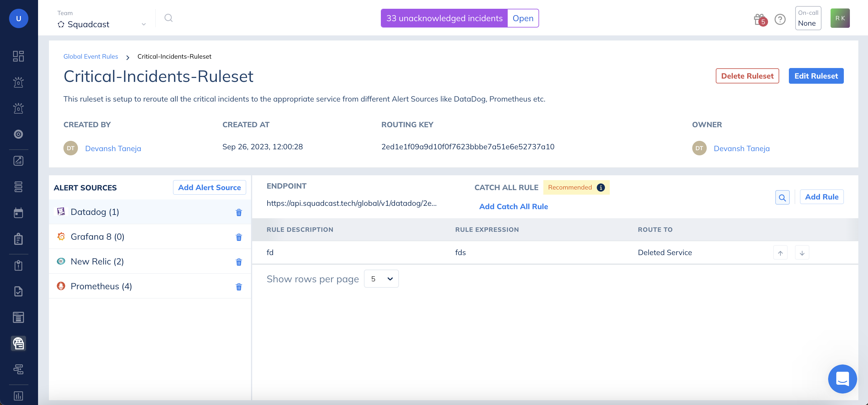Click the Deleted Service route cell
The width and height of the screenshot is (868, 405).
point(665,253)
